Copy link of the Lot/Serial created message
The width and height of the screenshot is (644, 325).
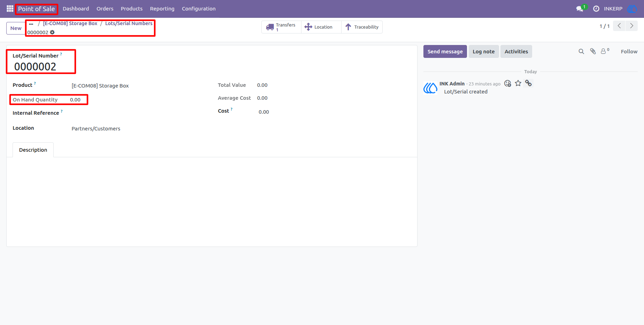tap(529, 83)
